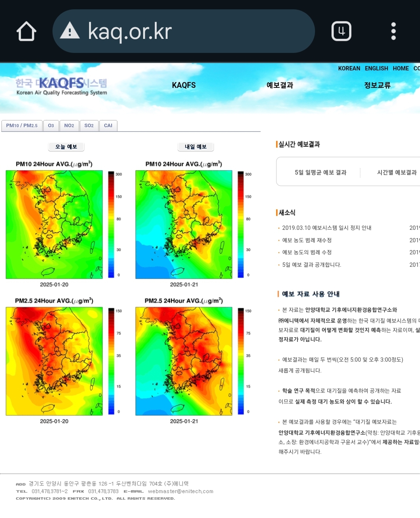This screenshot has height=518, width=420.
Task: Click the 내일 예보 button
Action: pos(196,147)
